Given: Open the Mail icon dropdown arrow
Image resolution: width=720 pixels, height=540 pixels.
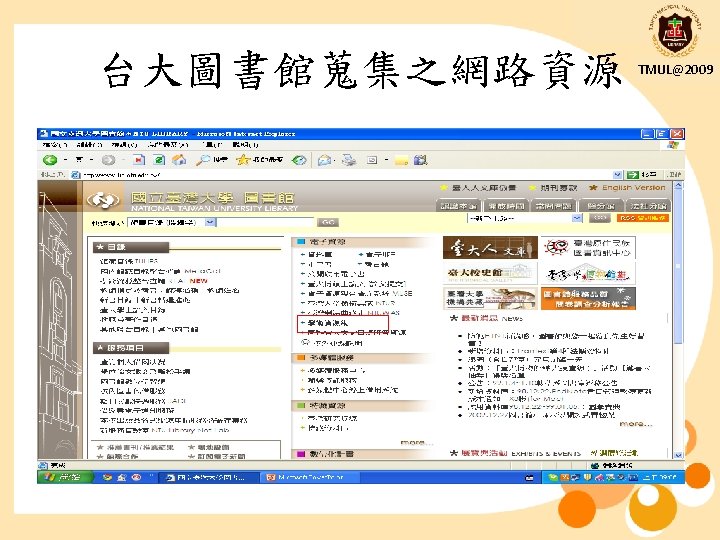Looking at the screenshot, I should coord(335,160).
